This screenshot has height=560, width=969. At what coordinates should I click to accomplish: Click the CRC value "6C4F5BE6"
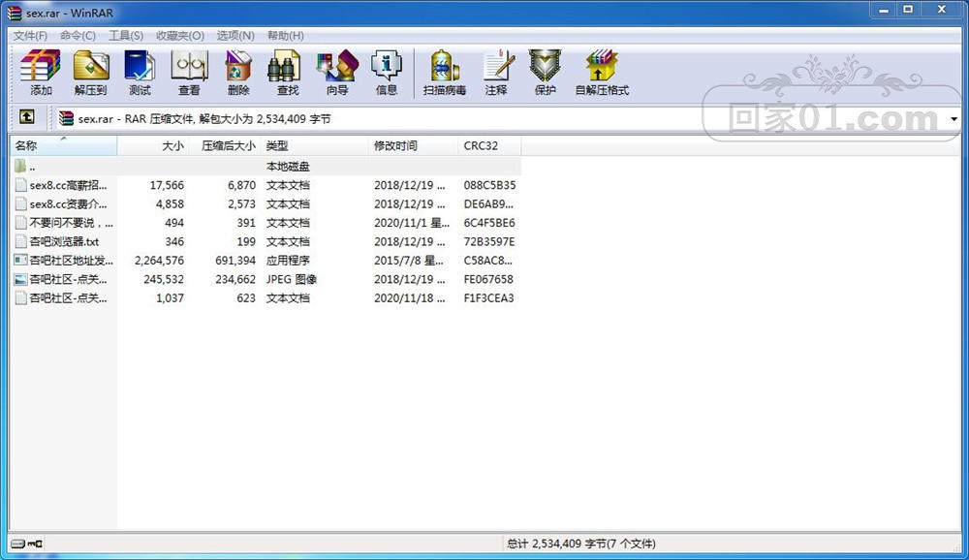point(489,223)
